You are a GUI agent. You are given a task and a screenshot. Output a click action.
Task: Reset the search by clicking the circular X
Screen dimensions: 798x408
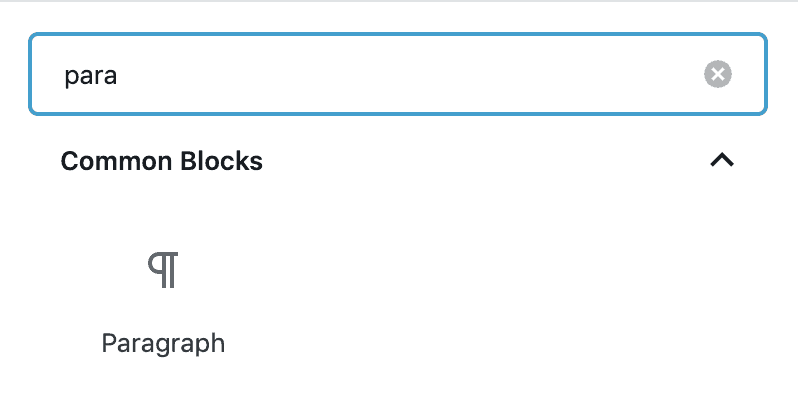pos(718,74)
